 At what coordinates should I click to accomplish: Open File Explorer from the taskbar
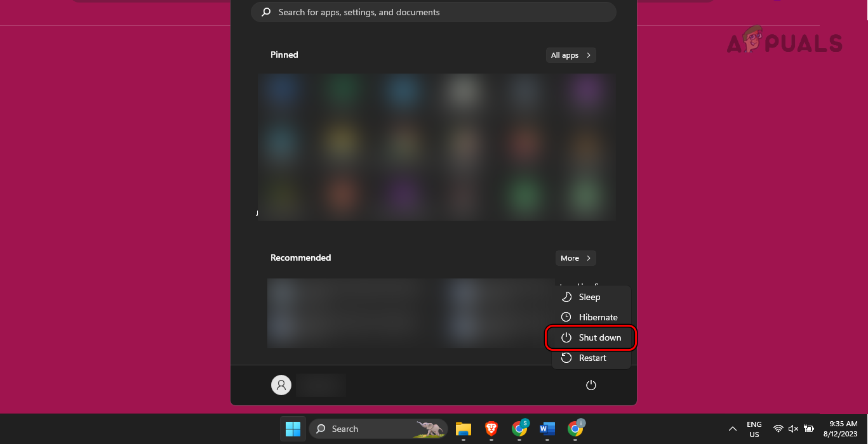pyautogui.click(x=464, y=429)
